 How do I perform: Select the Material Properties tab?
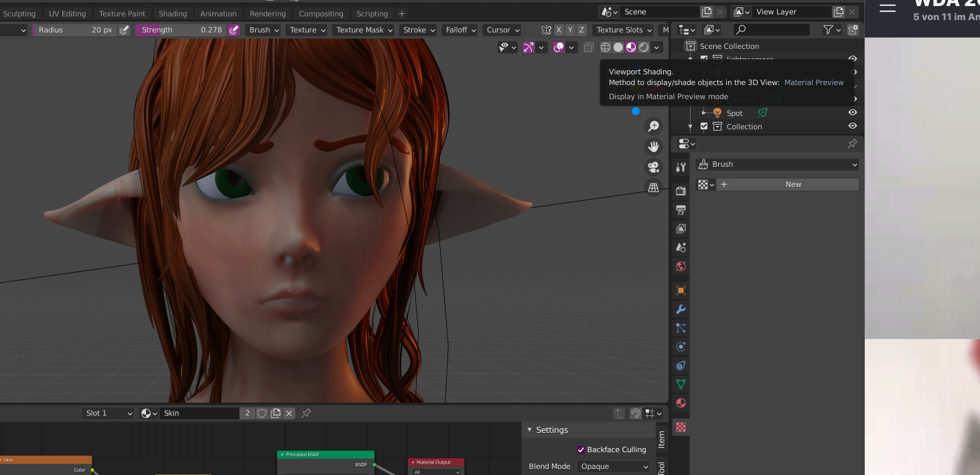click(681, 403)
